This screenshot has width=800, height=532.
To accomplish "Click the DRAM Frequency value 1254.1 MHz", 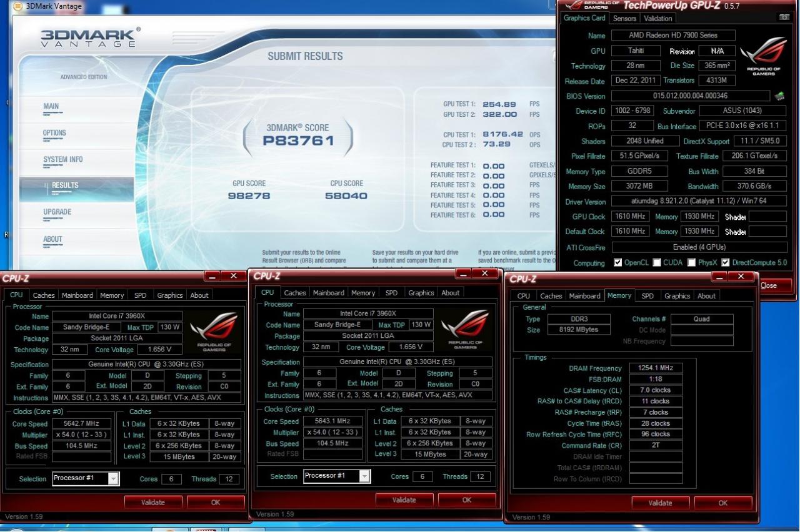I will [656, 368].
